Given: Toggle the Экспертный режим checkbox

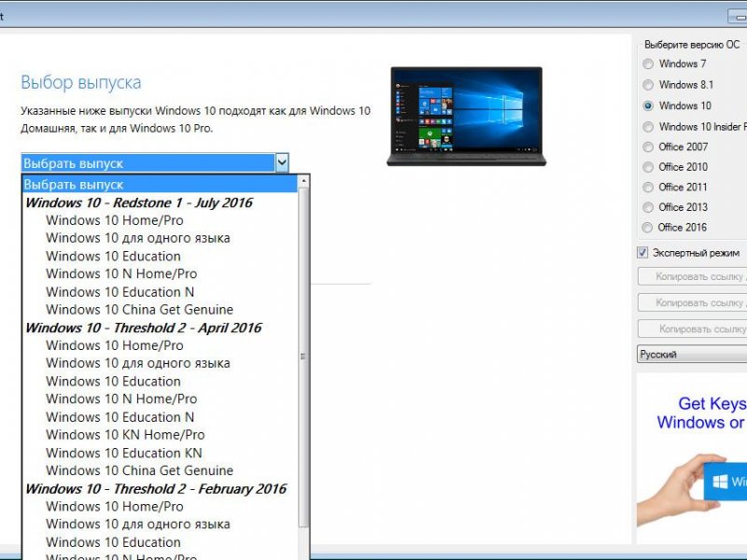Looking at the screenshot, I should (642, 252).
